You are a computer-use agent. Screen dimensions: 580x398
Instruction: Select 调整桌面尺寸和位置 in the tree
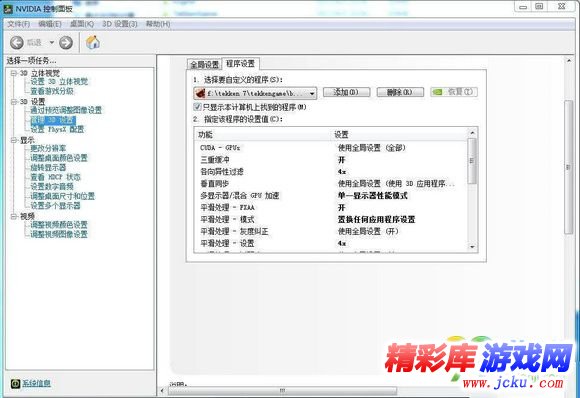[x=63, y=196]
